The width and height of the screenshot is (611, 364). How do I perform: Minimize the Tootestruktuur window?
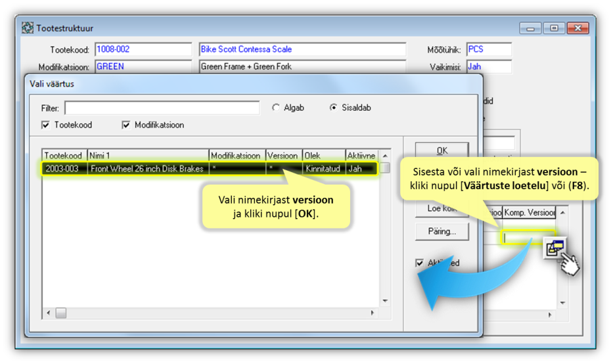pos(530,28)
